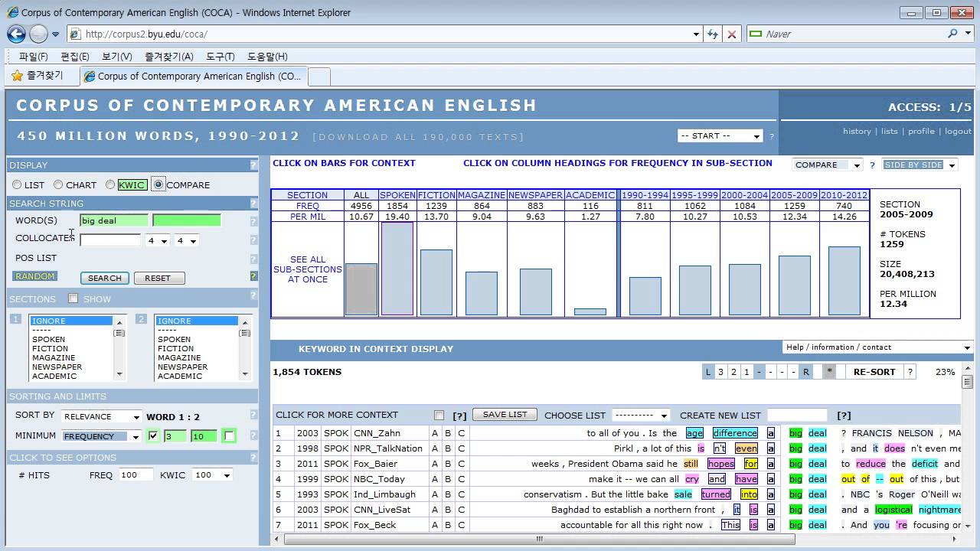Click the SEARCH button
This screenshot has width=980, height=551.
point(105,278)
